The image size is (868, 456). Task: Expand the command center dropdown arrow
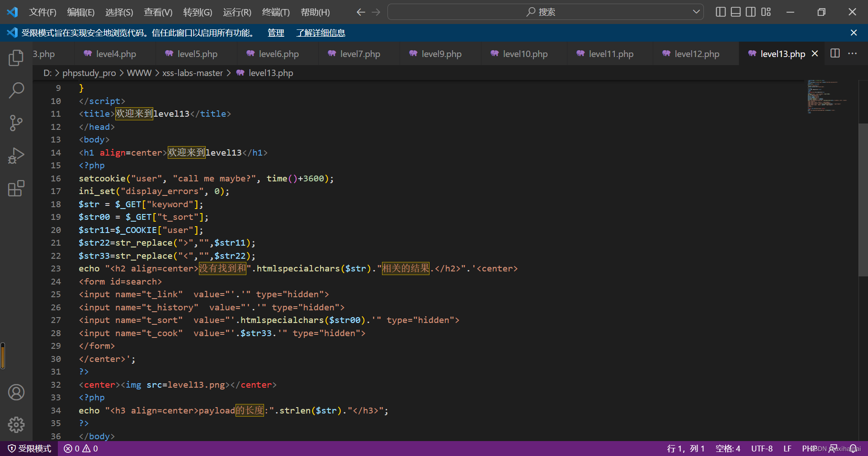tap(696, 12)
